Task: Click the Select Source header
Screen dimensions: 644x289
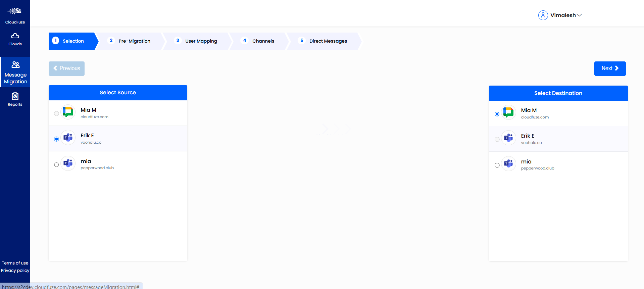Action: (x=118, y=93)
